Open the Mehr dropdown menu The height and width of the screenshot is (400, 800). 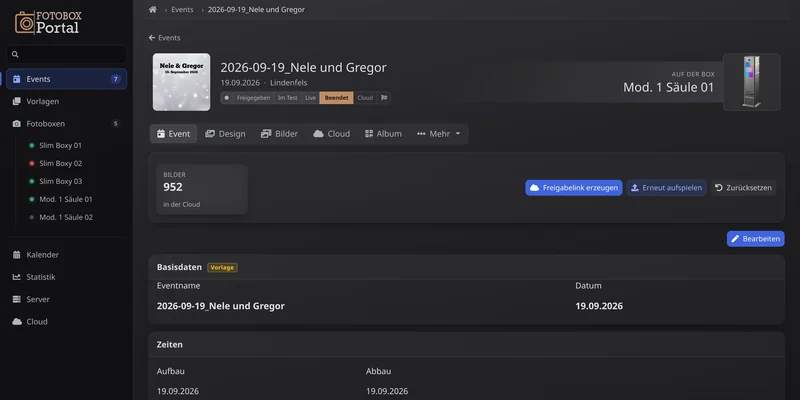(x=439, y=134)
